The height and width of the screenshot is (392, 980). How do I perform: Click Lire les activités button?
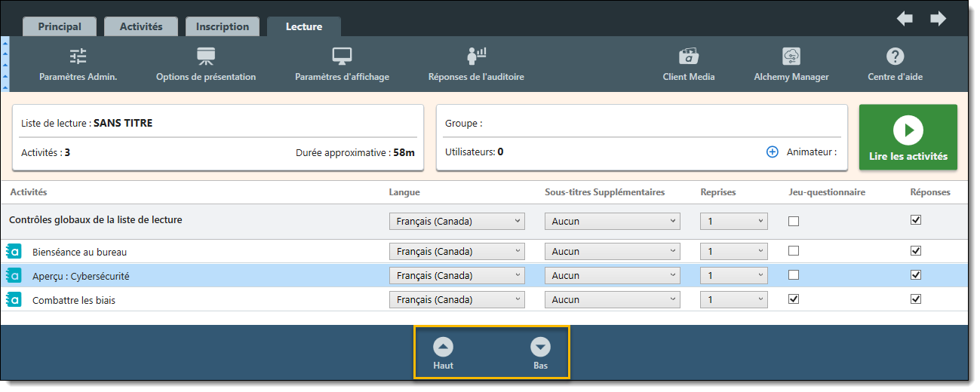click(908, 137)
